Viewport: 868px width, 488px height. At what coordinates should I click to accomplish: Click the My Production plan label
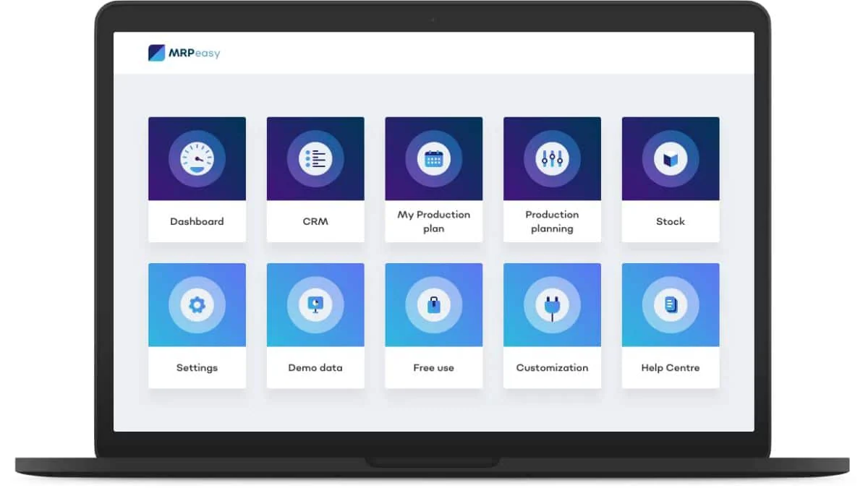tap(434, 221)
